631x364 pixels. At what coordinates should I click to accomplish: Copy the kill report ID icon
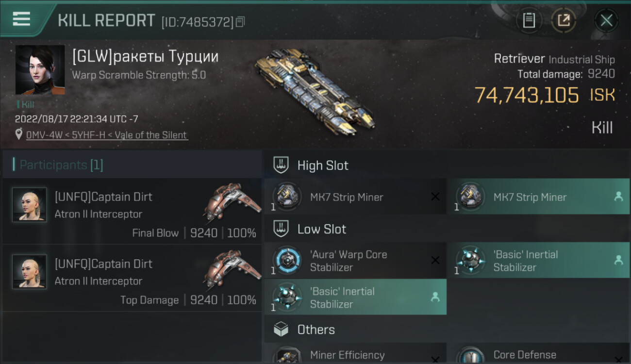241,22
